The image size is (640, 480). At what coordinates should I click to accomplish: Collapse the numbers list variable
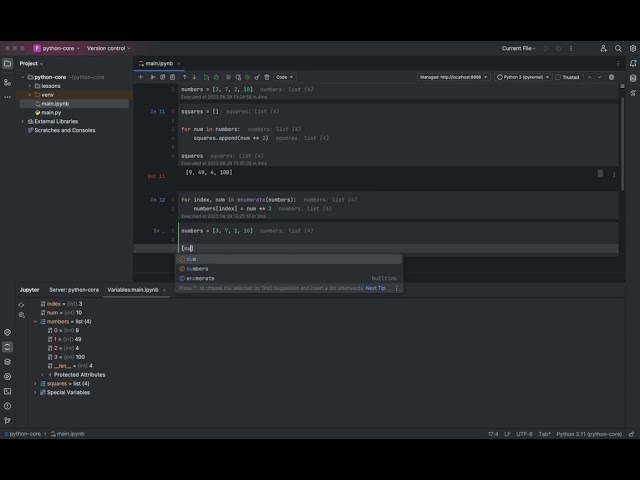tap(36, 322)
